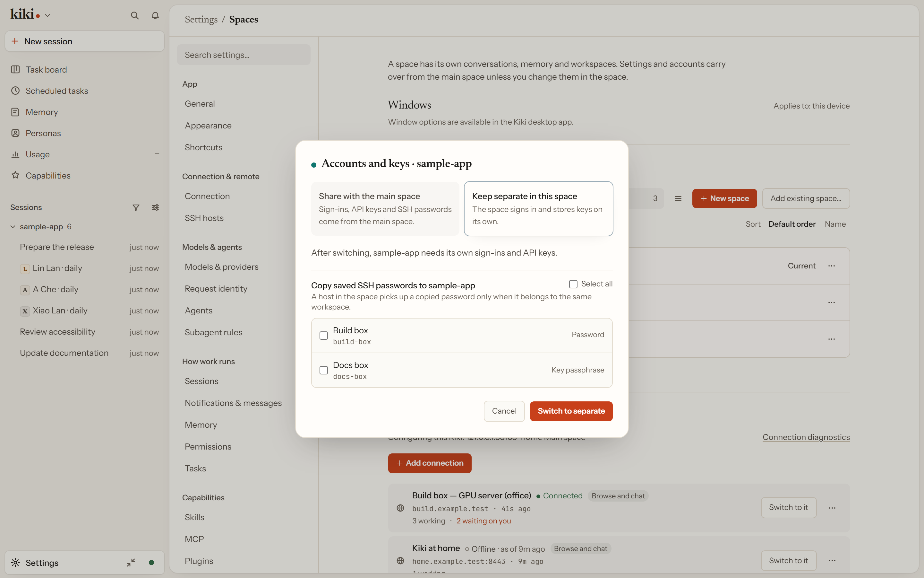Open more options for Kiki at home
This screenshot has width=924, height=578.
coord(832,560)
